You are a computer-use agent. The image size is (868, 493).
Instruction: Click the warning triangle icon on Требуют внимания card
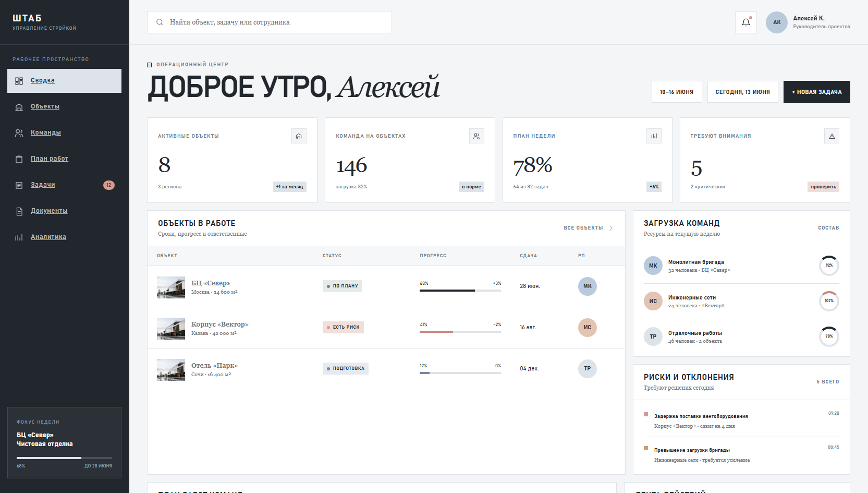tap(832, 136)
